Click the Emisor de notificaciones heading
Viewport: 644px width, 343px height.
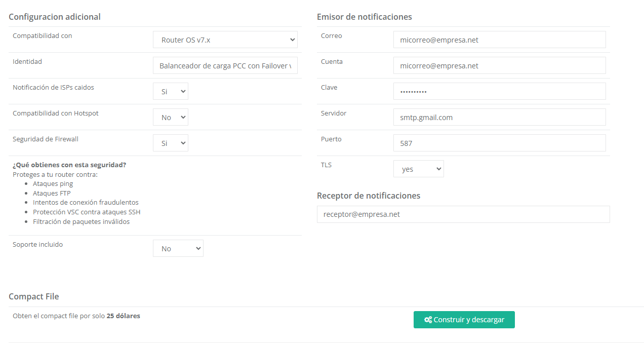(364, 17)
